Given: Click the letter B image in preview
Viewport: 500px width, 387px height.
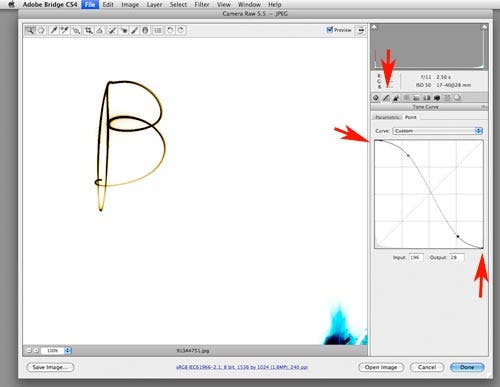Looking at the screenshot, I should tap(130, 146).
